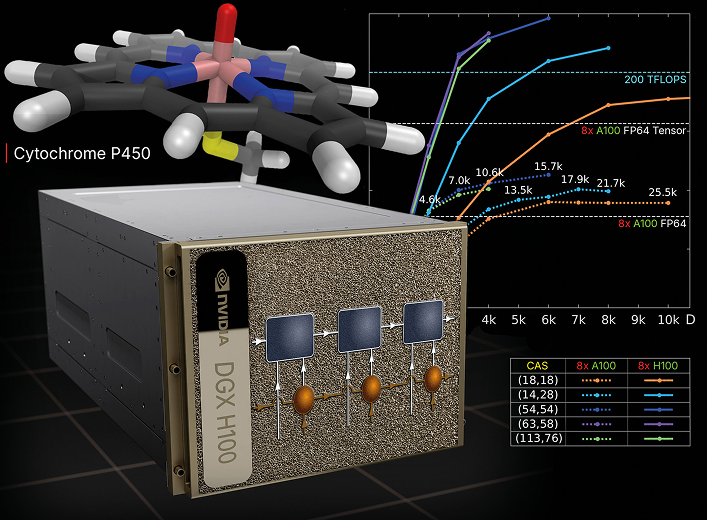707x520 pixels.
Task: Click the "5k" x-axis tick label
Action: click(519, 320)
